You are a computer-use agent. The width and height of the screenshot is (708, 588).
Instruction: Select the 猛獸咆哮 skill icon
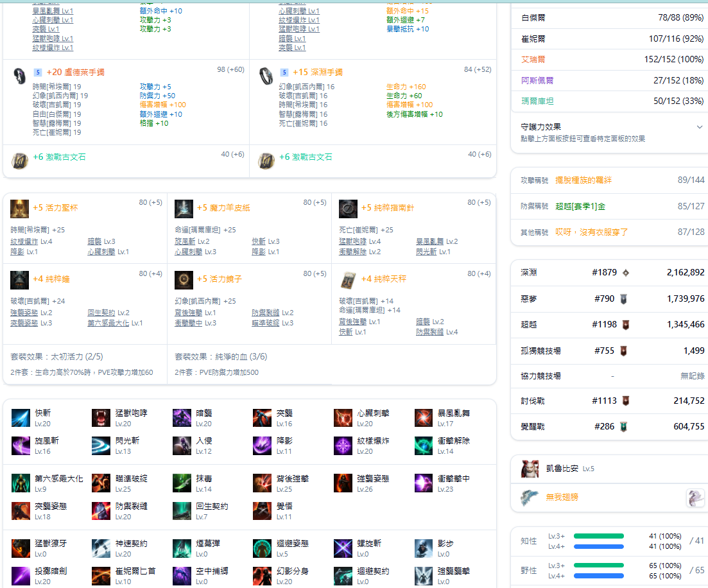(101, 418)
